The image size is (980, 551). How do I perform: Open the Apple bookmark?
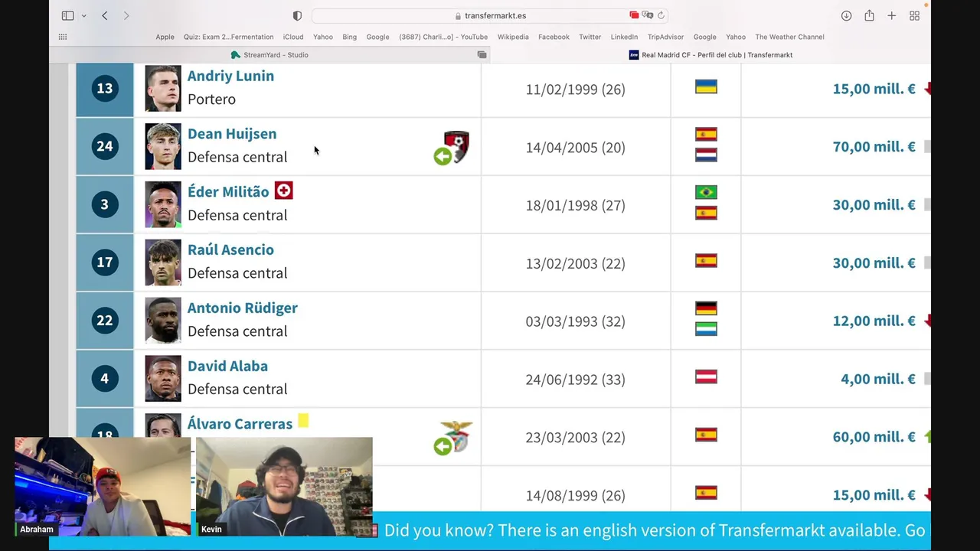(x=165, y=37)
